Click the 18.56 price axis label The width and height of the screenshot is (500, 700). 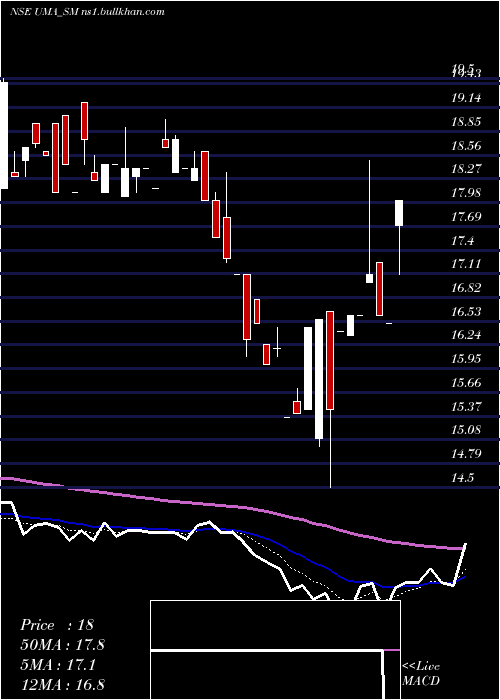pos(466,146)
